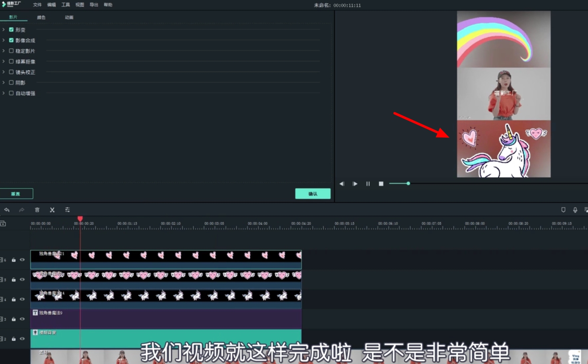Click the 确认 (confirm) button
Screen dimensions: 588x364
(313, 193)
